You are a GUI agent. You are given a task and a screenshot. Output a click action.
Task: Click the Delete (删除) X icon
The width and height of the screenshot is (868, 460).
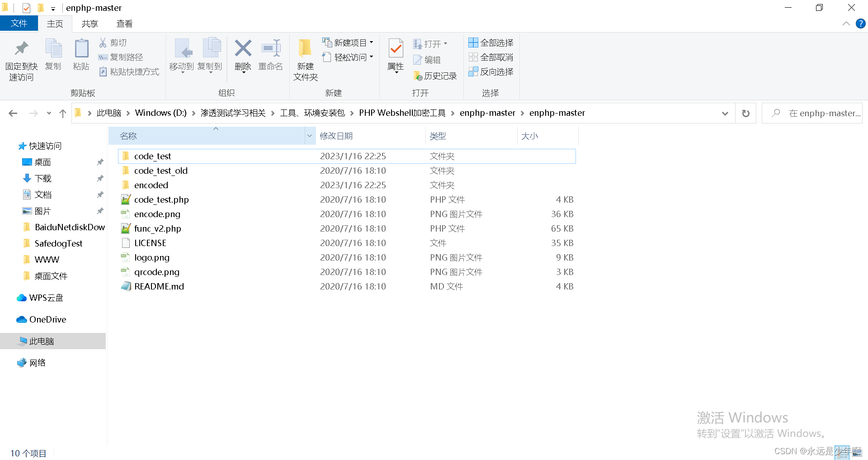pos(243,48)
